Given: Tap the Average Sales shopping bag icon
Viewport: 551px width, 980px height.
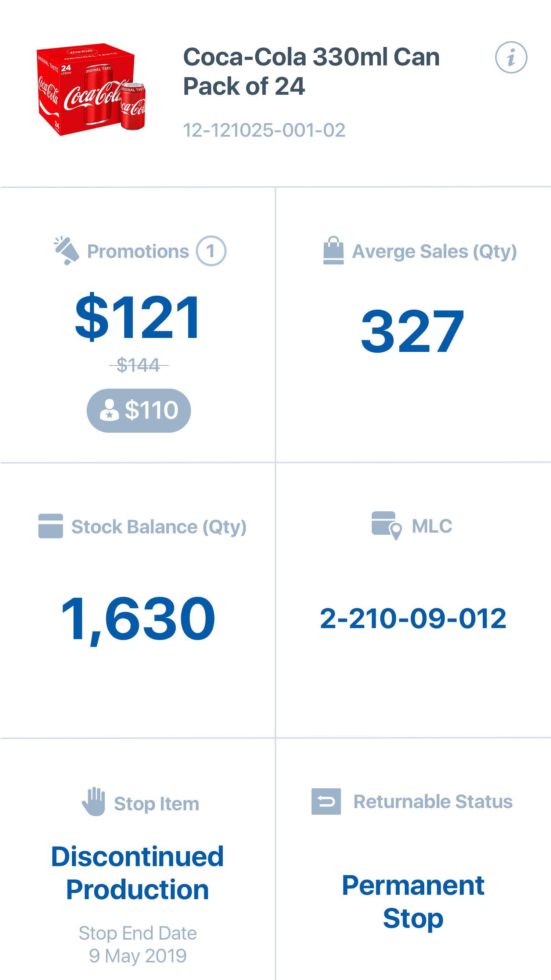Looking at the screenshot, I should pyautogui.click(x=333, y=251).
